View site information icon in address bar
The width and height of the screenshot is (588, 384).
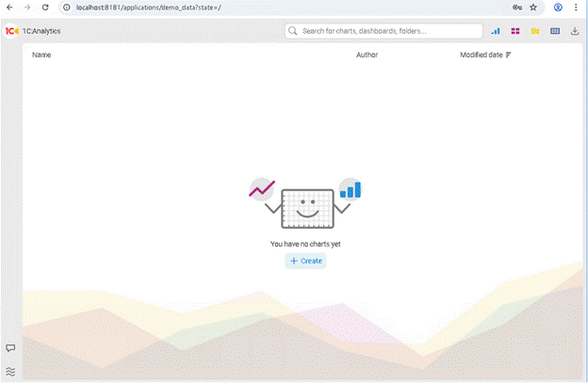point(67,8)
